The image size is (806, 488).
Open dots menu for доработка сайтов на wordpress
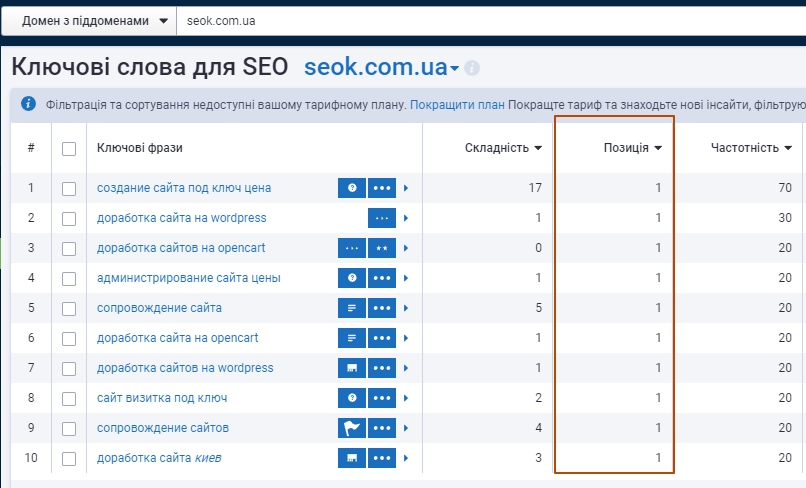click(x=382, y=368)
